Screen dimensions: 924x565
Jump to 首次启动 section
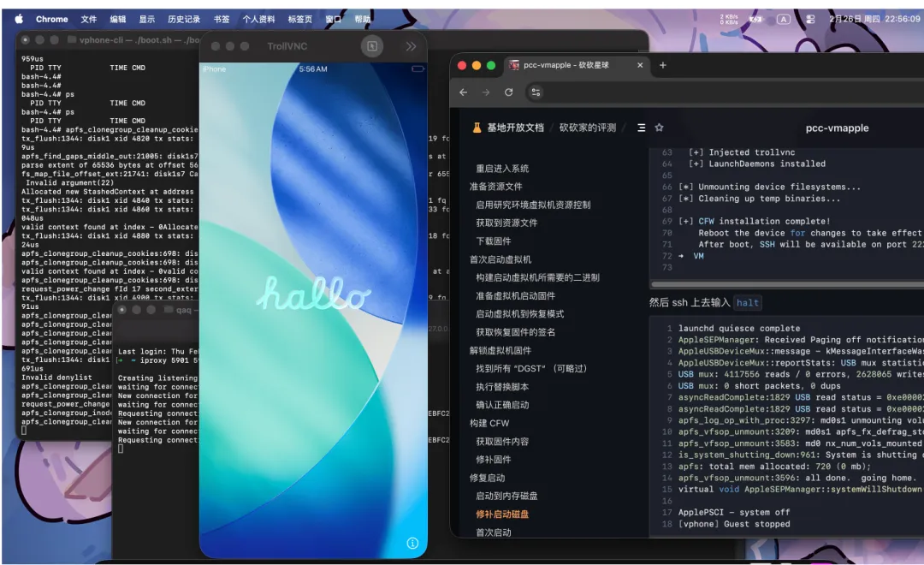click(x=494, y=532)
